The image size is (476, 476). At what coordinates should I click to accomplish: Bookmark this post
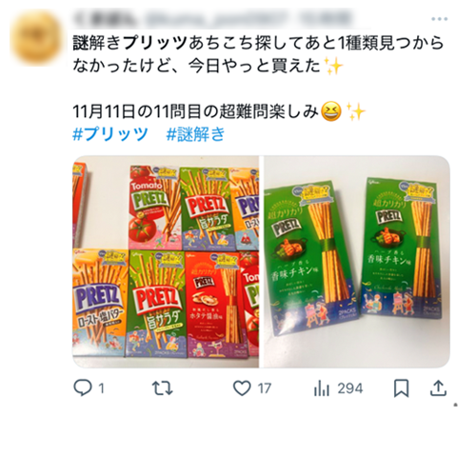point(401,388)
